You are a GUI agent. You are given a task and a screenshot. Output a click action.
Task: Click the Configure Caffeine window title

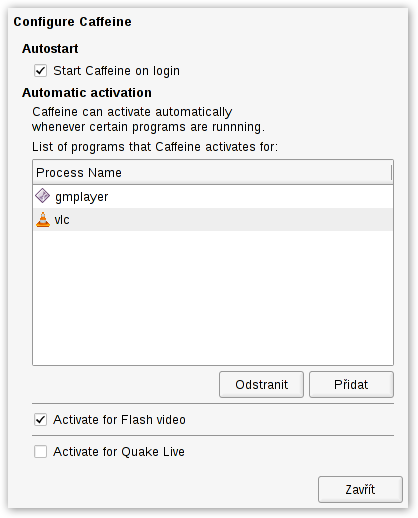pos(72,22)
